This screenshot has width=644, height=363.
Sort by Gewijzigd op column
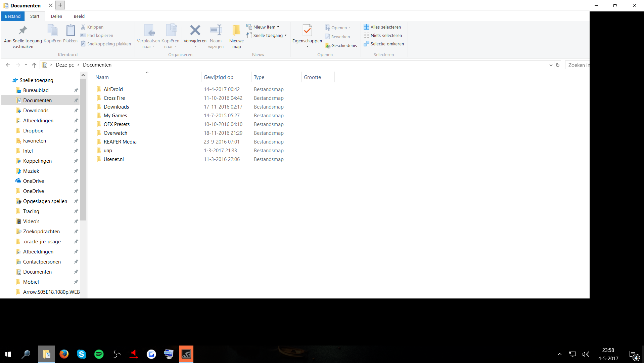pos(226,77)
